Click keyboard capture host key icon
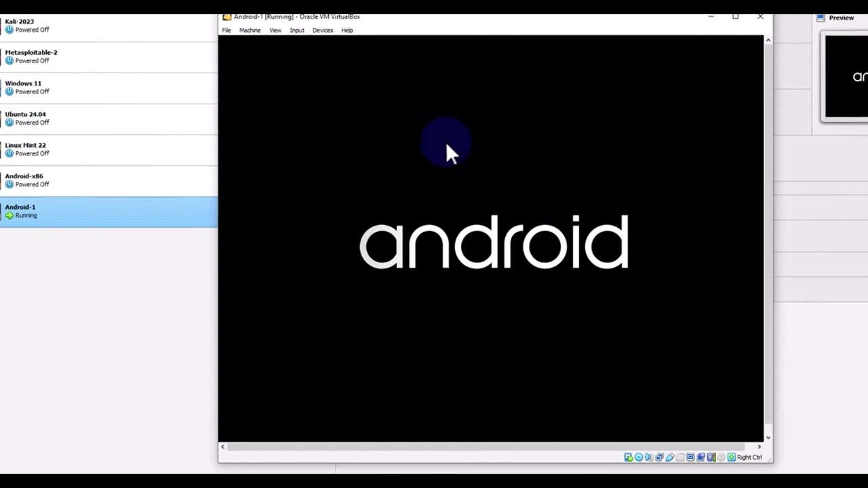The width and height of the screenshot is (868, 488). (732, 457)
